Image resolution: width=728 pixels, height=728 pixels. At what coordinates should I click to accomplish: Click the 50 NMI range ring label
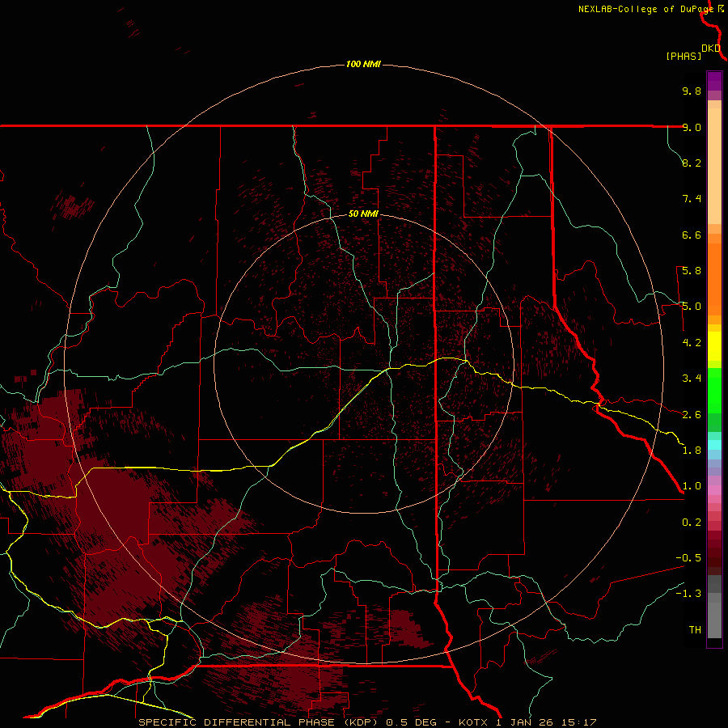pyautogui.click(x=363, y=214)
